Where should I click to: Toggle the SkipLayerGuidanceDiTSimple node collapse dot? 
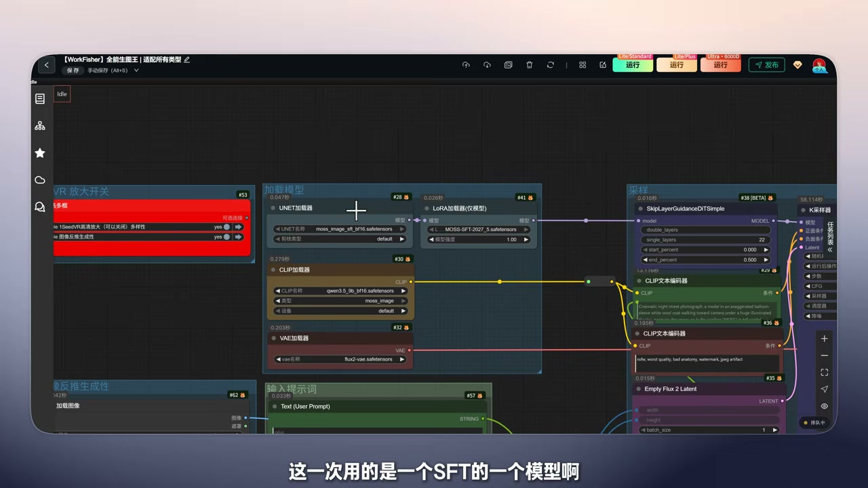[639, 209]
